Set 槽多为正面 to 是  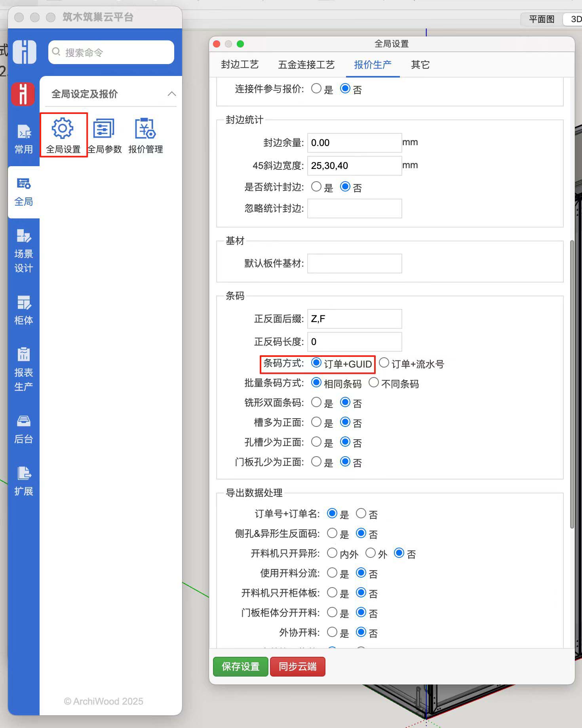pyautogui.click(x=316, y=422)
